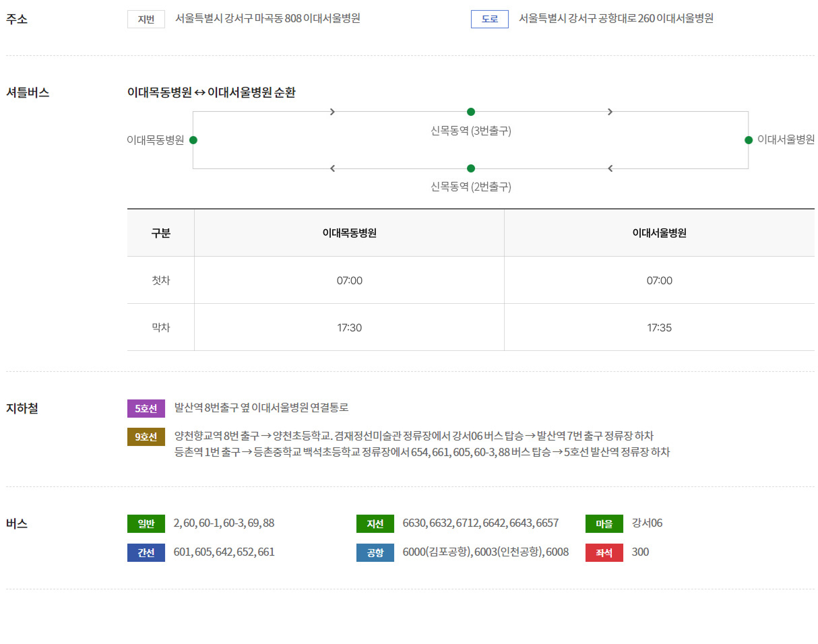This screenshot has height=644, width=818.
Task: Click the 구분 table header cell
Action: tap(161, 233)
